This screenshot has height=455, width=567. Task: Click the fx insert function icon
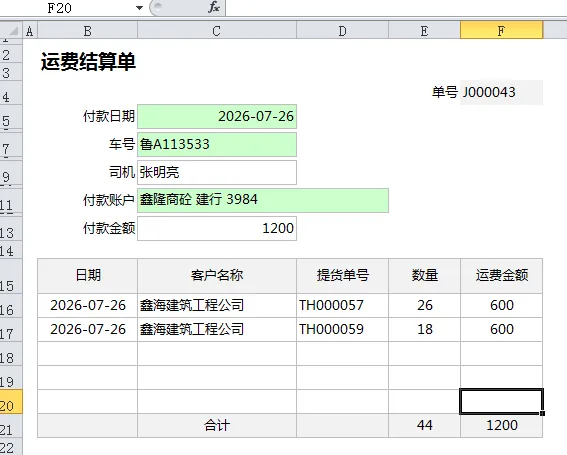[x=214, y=7]
